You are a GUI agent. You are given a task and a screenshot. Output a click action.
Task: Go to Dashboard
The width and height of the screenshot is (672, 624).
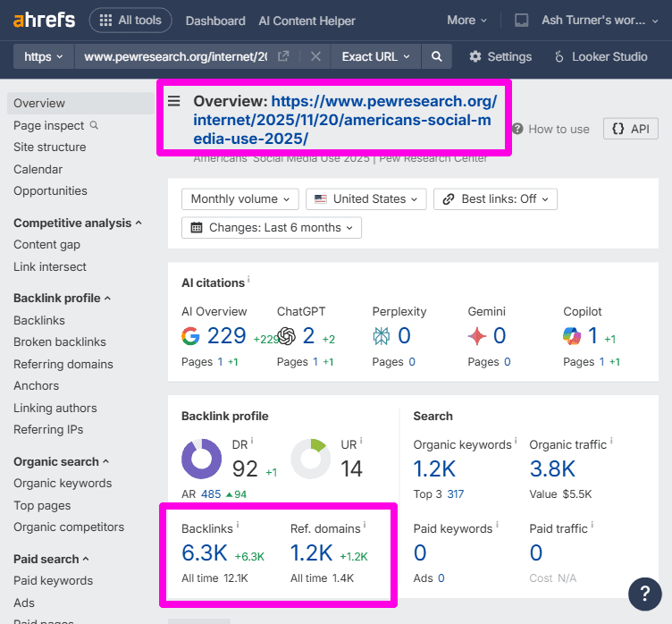[215, 21]
